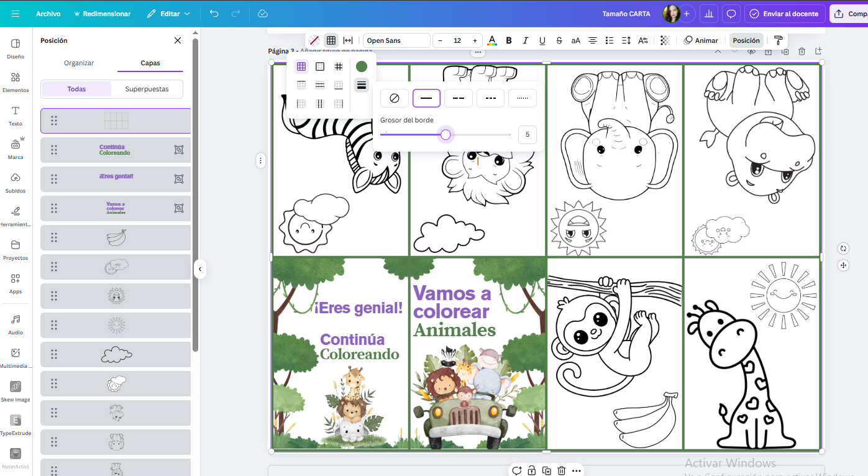Image resolution: width=868 pixels, height=476 pixels.
Task: Check the cloud save status icon
Action: click(x=262, y=14)
